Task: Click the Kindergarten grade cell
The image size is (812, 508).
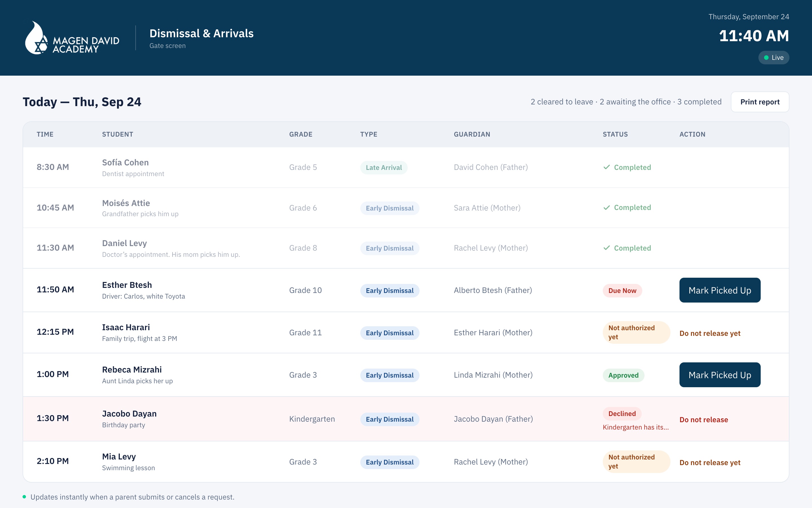Action: click(x=312, y=419)
